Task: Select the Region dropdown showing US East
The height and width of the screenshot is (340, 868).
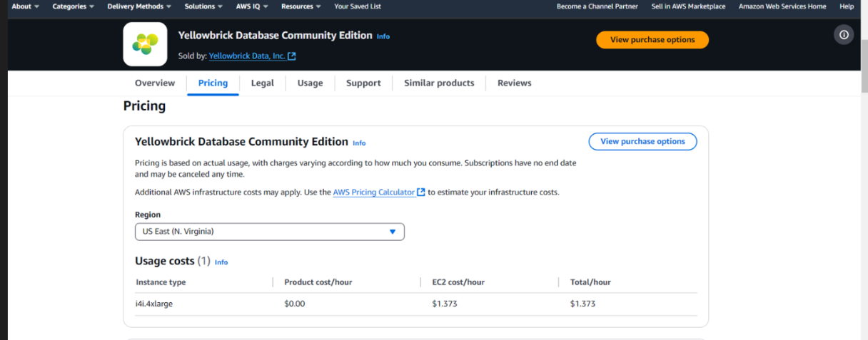Action: coord(269,232)
